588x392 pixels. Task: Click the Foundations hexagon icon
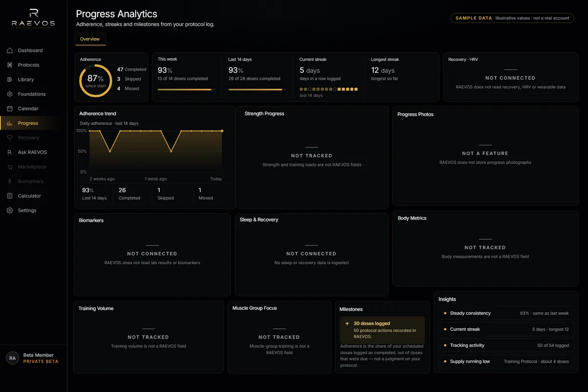click(10, 94)
